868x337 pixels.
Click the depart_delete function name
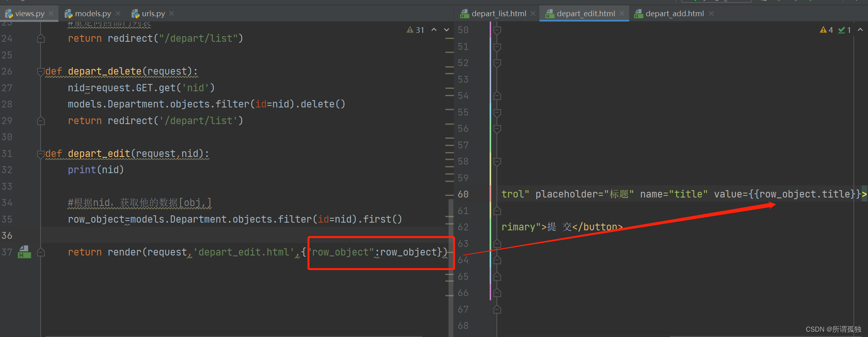(x=105, y=71)
